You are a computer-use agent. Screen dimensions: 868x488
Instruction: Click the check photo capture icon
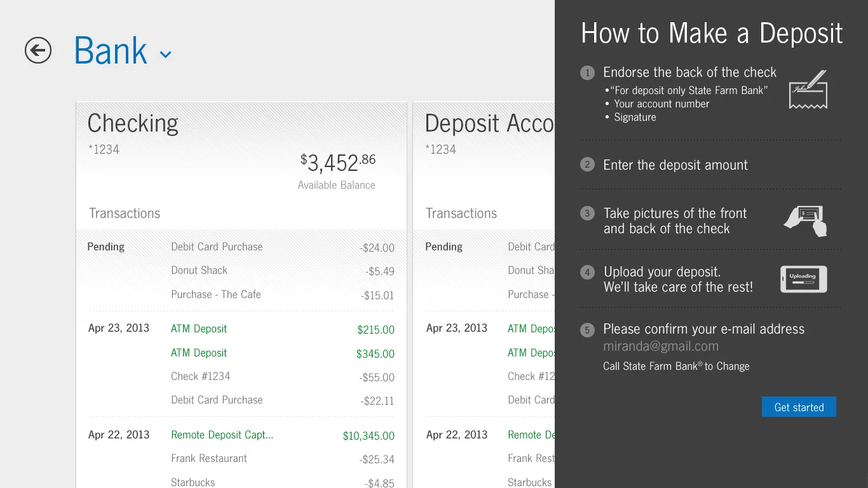point(805,221)
